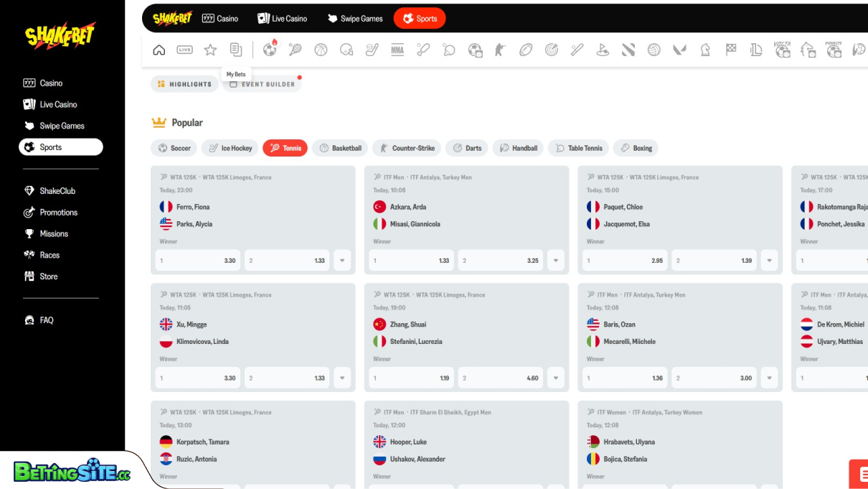The height and width of the screenshot is (489, 868).
Task: Open the My Bets icon
Action: pos(236,50)
